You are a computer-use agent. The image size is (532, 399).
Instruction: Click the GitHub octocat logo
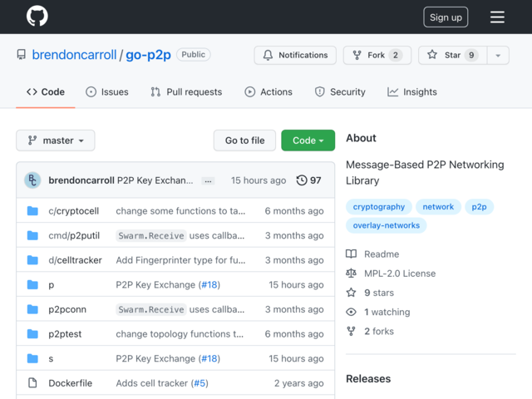click(x=37, y=16)
